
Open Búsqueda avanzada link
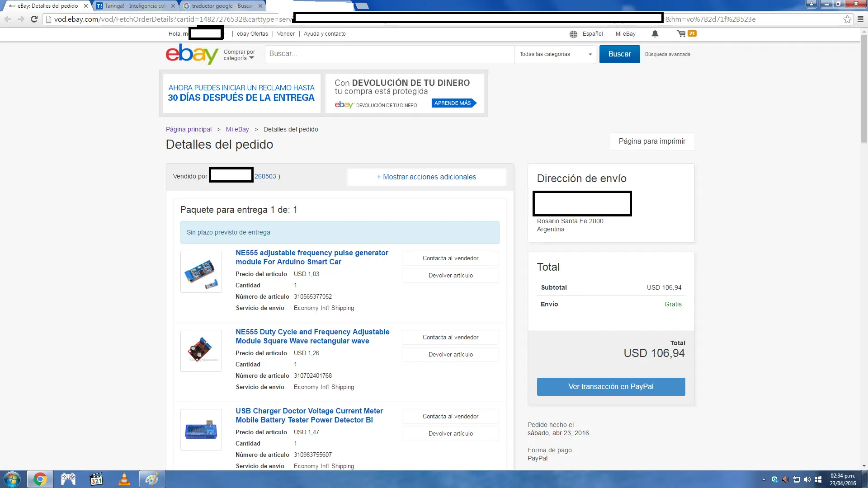point(667,54)
